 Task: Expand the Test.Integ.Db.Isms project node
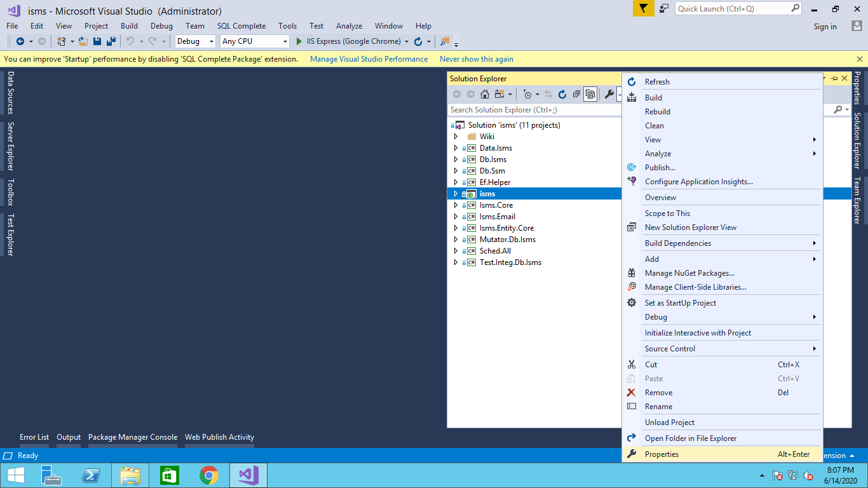click(456, 262)
